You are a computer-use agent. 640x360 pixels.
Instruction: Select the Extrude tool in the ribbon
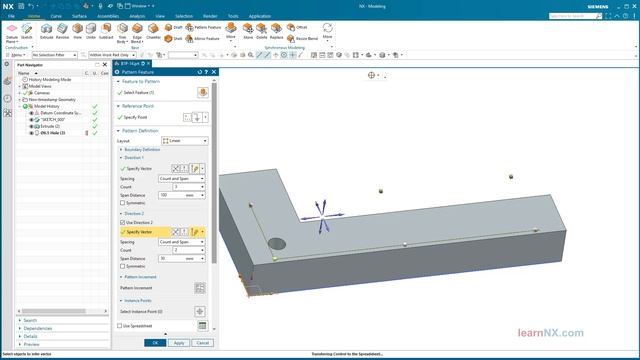coord(46,31)
